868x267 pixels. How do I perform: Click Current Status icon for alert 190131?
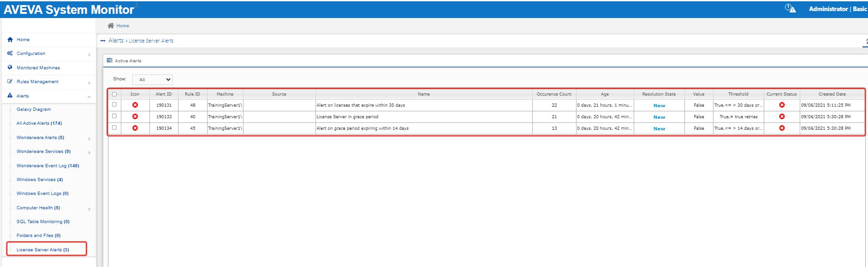[x=782, y=105]
